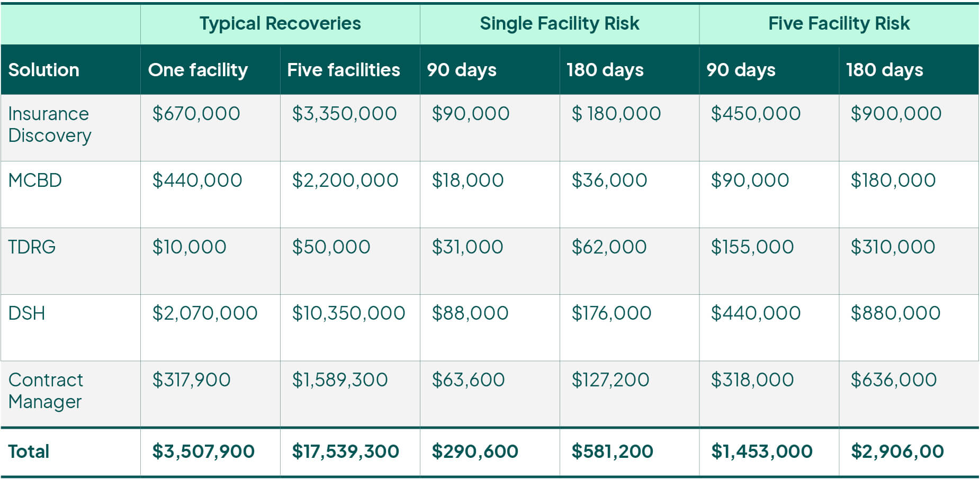Select the $3,507,900 total cell
The height and width of the screenshot is (479, 980).
tap(203, 451)
